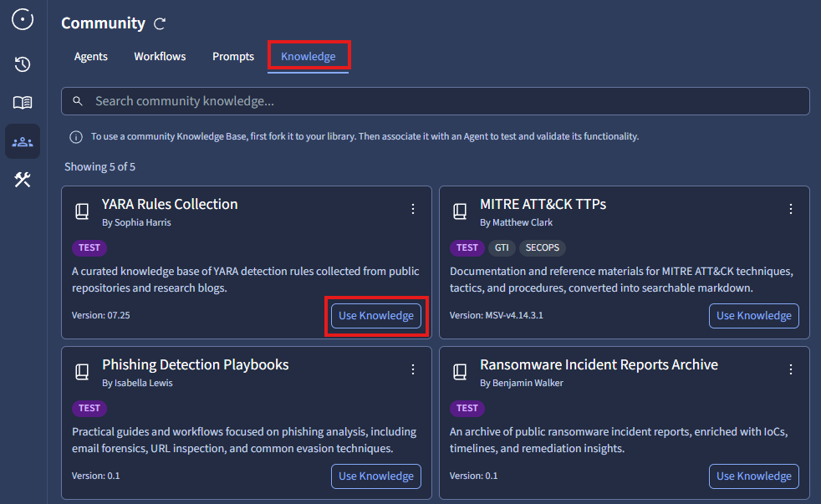Open MITRE ATT&CK TTPs options menu
This screenshot has height=504, width=821.
pos(790,209)
